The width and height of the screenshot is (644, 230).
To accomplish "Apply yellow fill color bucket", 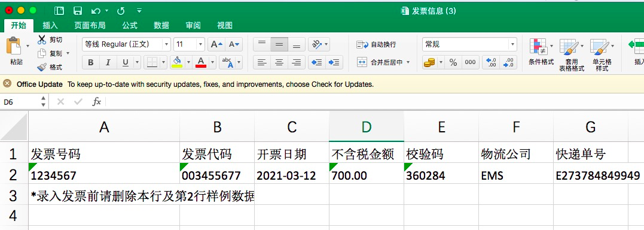I will (x=177, y=62).
